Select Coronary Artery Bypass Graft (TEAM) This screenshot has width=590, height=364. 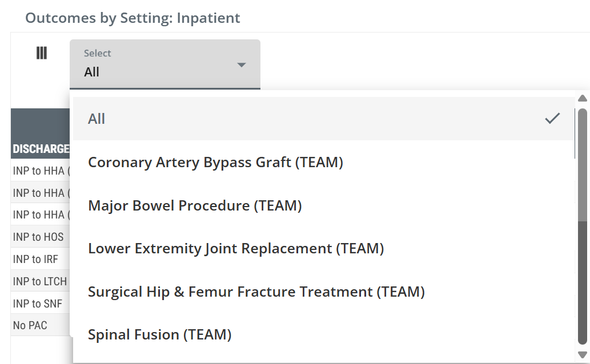click(215, 162)
